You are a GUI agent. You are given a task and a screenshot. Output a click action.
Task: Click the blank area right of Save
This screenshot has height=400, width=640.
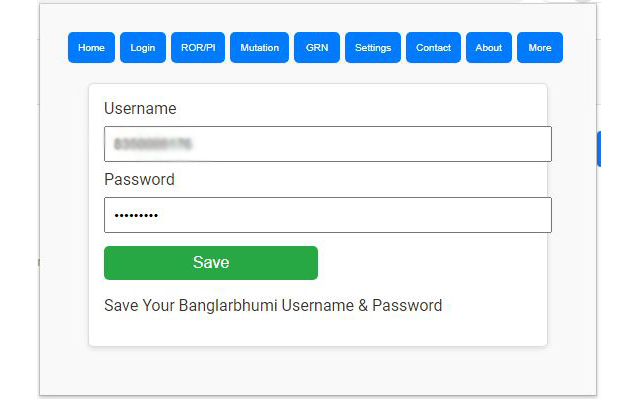tap(430, 263)
